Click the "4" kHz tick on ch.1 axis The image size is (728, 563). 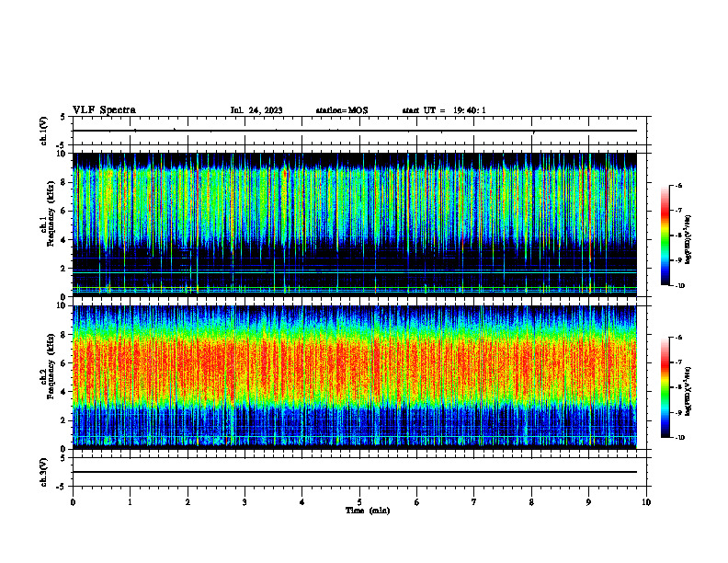65,240
